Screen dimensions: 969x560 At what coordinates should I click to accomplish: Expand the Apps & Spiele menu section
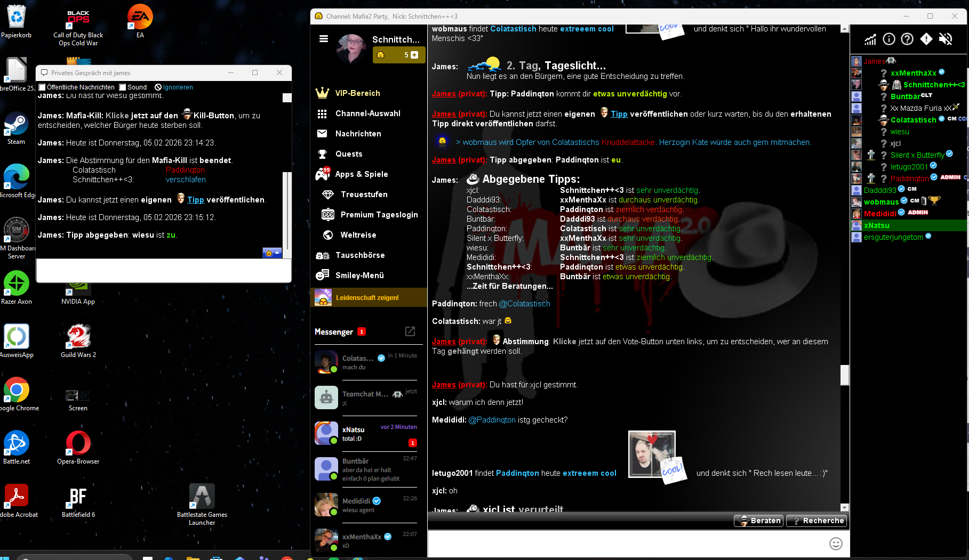point(361,174)
